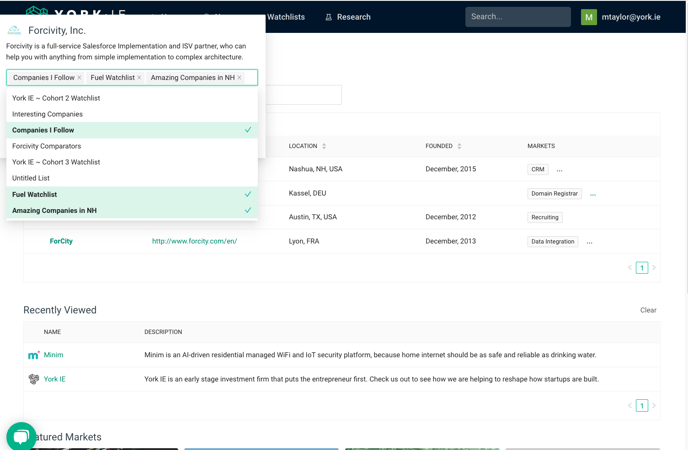Viewport: 688px width, 450px height.
Task: Open the Minim company link
Action: [54, 355]
